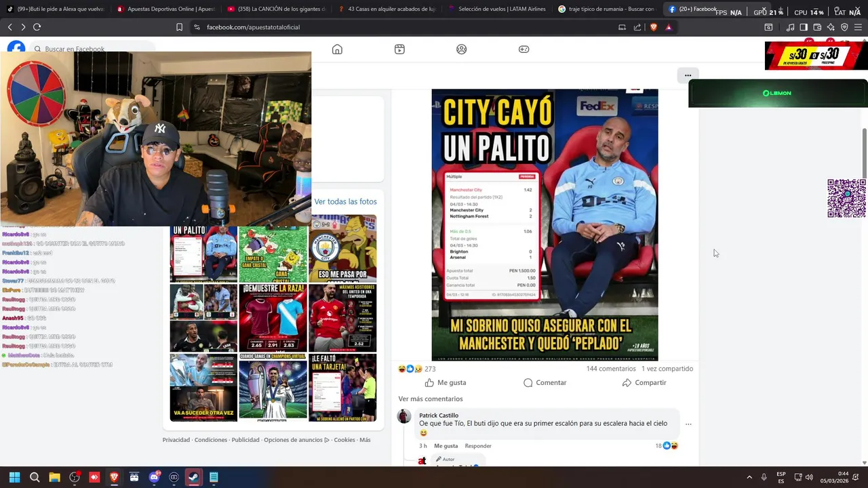Viewport: 868px width, 488px height.
Task: Reply to Patrick Castillo's comment
Action: tap(478, 446)
